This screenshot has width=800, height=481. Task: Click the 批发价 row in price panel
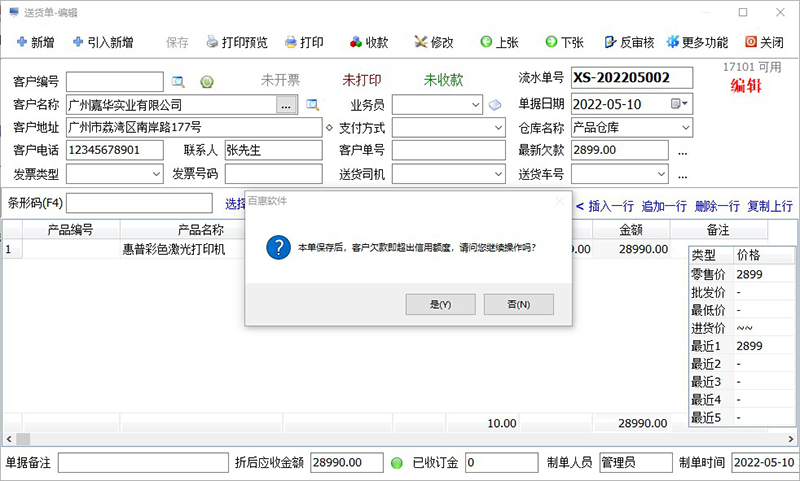coord(741,292)
